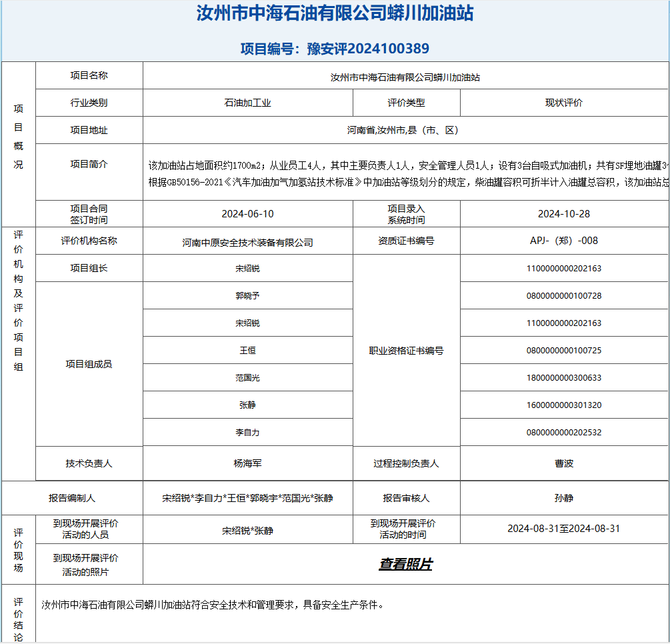Select certificate number 0800000000100728
The image size is (670, 644).
coord(564,296)
